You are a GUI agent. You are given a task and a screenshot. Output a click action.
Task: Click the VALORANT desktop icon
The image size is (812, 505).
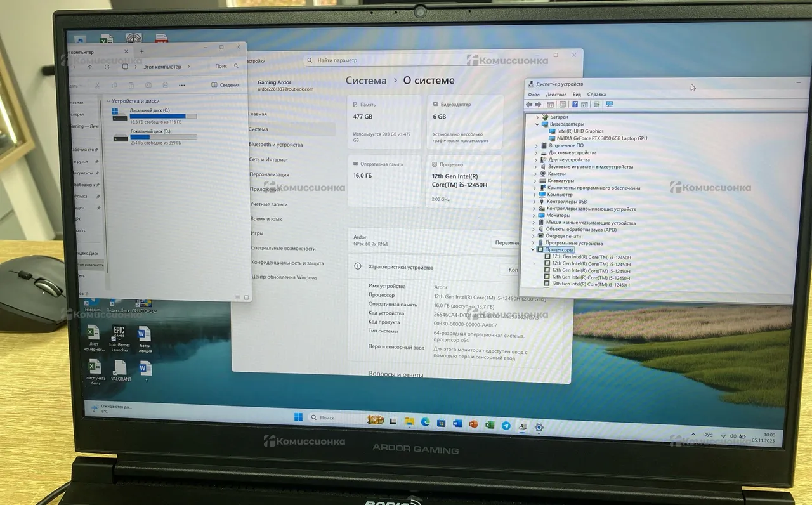[121, 371]
